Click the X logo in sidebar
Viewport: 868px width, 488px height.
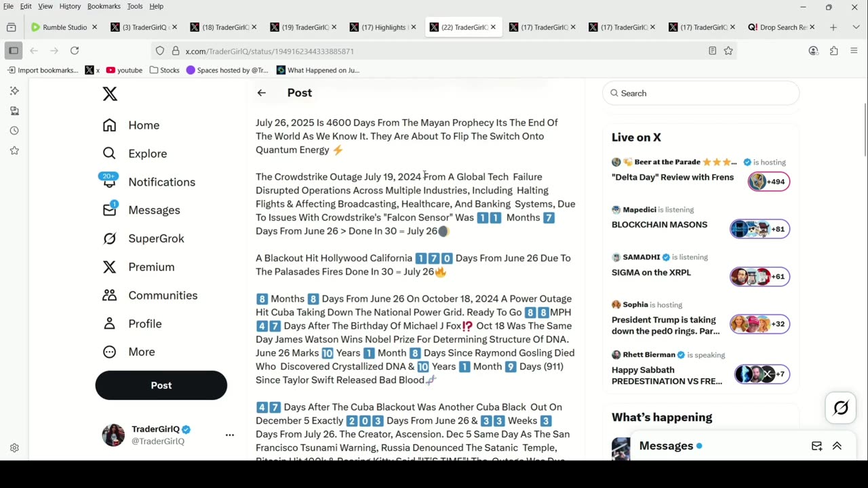(110, 94)
